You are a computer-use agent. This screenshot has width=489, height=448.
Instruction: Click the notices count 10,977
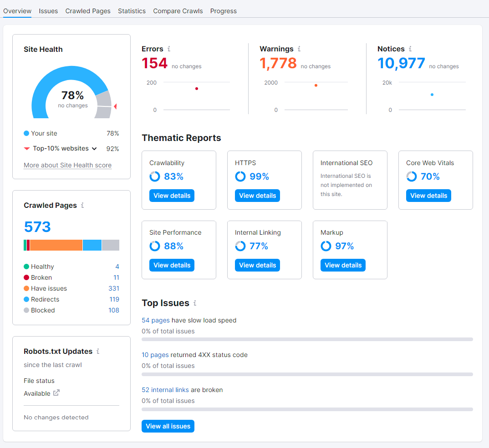(x=401, y=63)
